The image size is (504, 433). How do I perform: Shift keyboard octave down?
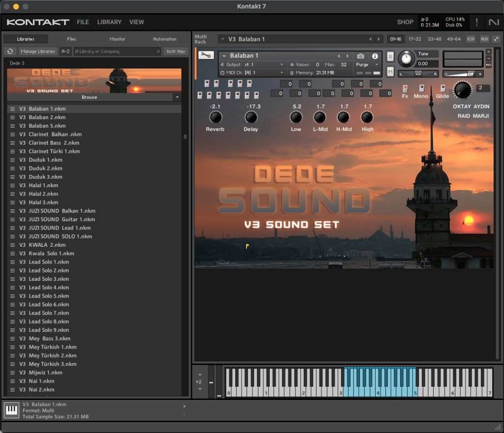tap(200, 389)
